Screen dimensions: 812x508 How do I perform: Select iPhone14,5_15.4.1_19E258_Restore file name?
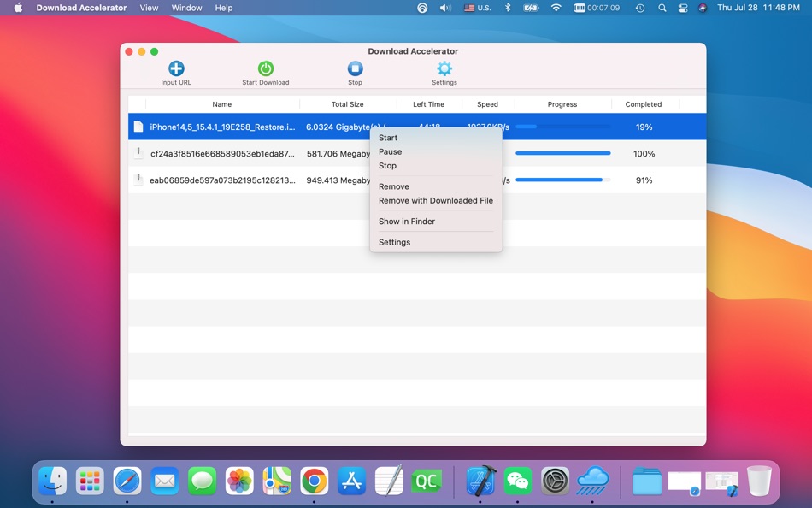[x=223, y=127]
